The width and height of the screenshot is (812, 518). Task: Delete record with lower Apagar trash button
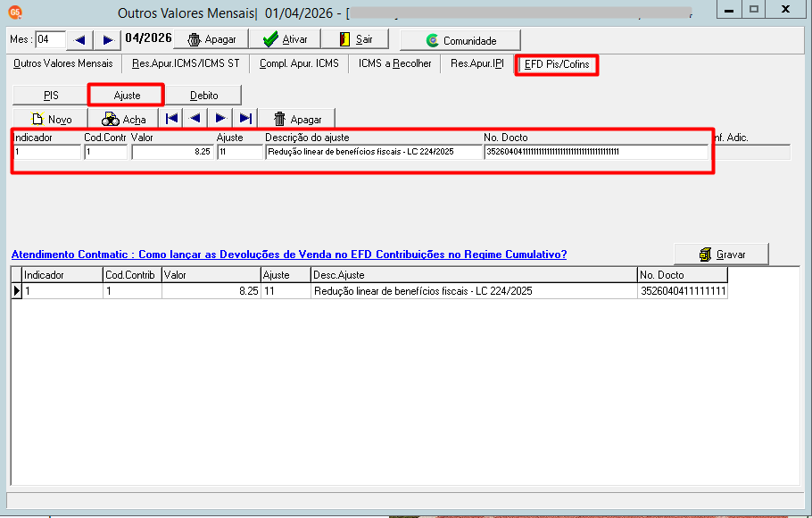click(297, 120)
